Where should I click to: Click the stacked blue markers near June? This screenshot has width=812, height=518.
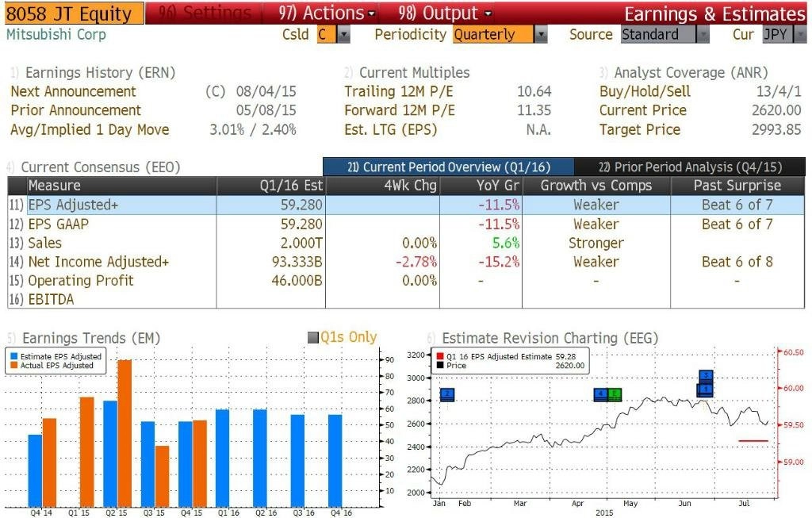pos(705,383)
